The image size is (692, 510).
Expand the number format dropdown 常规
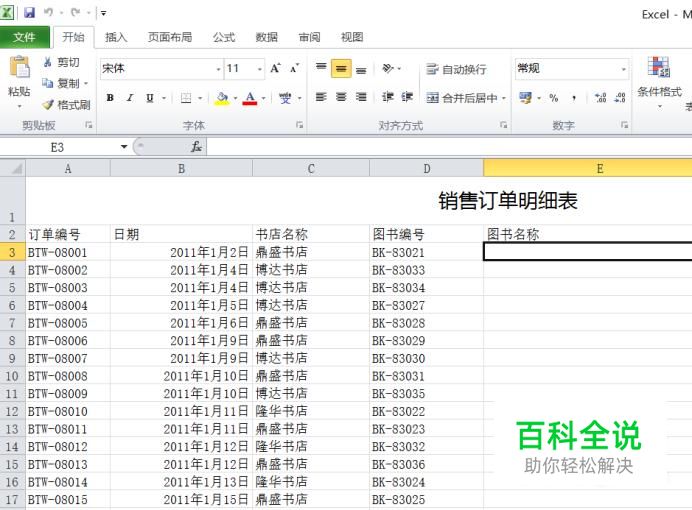(624, 69)
